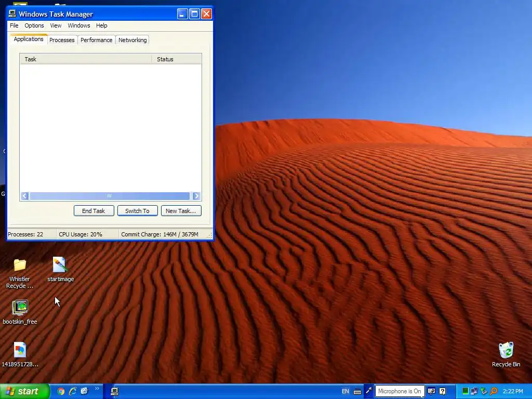This screenshot has width=532, height=399.
Task: Select the 1418951728 image file icon
Action: [x=20, y=350]
